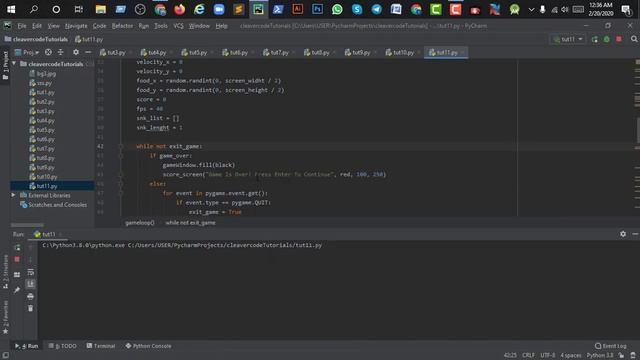Click the red Stop button in top toolbar
Image resolution: width=640 pixels, height=360 pixels.
tap(619, 39)
